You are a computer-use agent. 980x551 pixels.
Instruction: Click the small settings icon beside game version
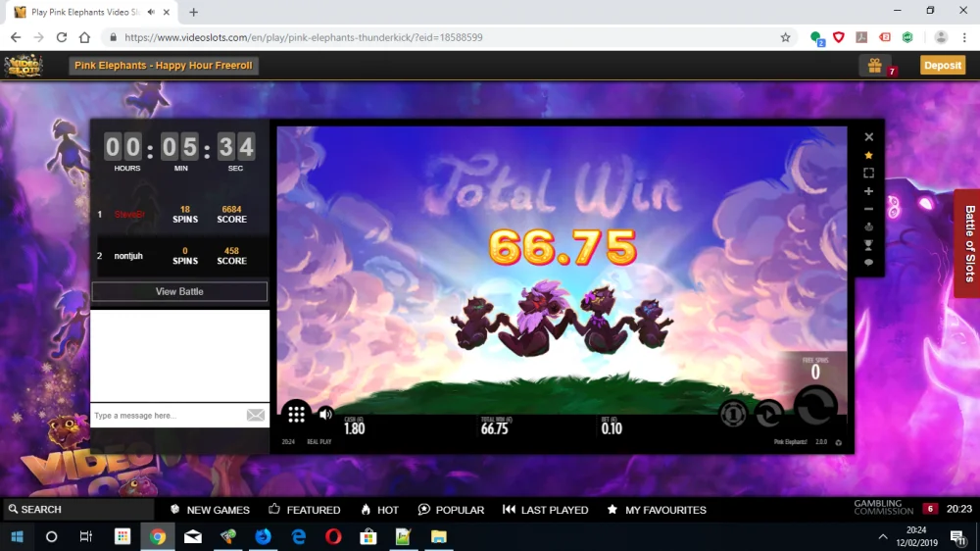click(839, 442)
